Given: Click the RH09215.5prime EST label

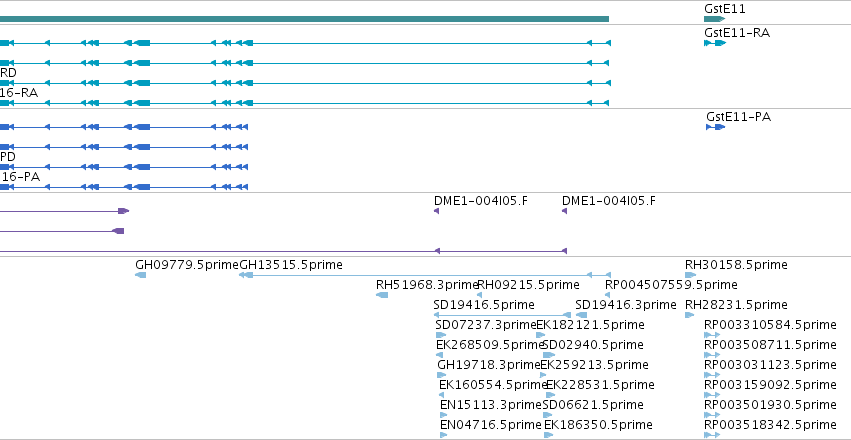Looking at the screenshot, I should pos(529,285).
